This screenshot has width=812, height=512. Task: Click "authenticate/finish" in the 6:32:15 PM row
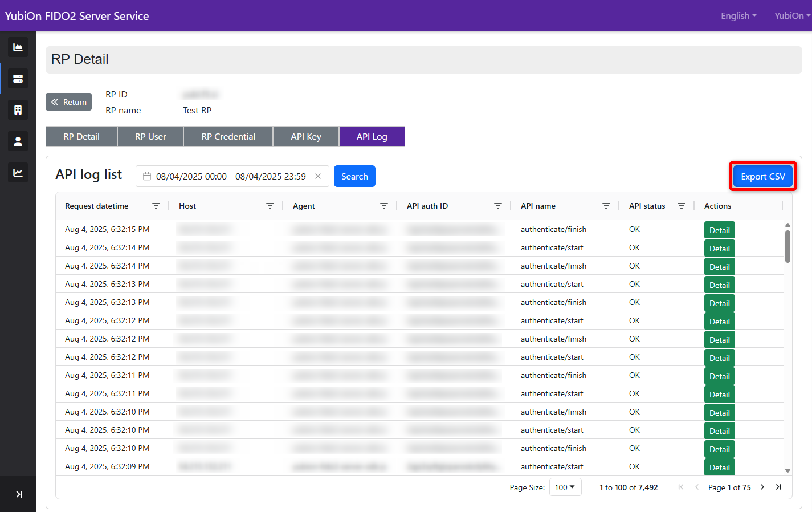click(x=553, y=229)
